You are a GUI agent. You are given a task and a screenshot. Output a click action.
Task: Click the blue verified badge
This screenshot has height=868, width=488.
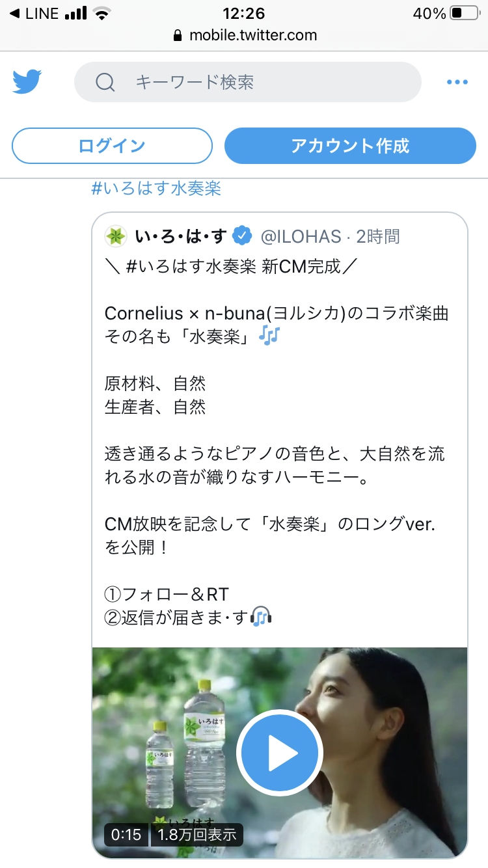[242, 236]
